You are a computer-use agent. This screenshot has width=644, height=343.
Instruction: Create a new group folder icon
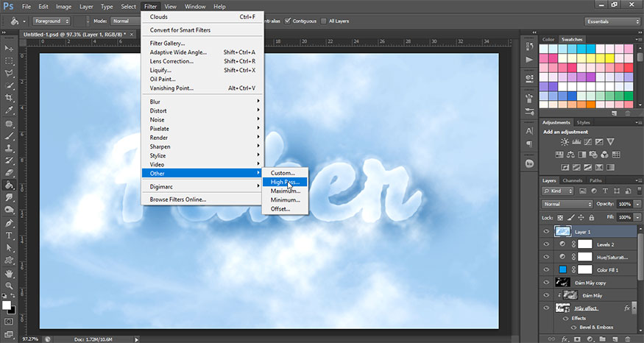(x=603, y=339)
